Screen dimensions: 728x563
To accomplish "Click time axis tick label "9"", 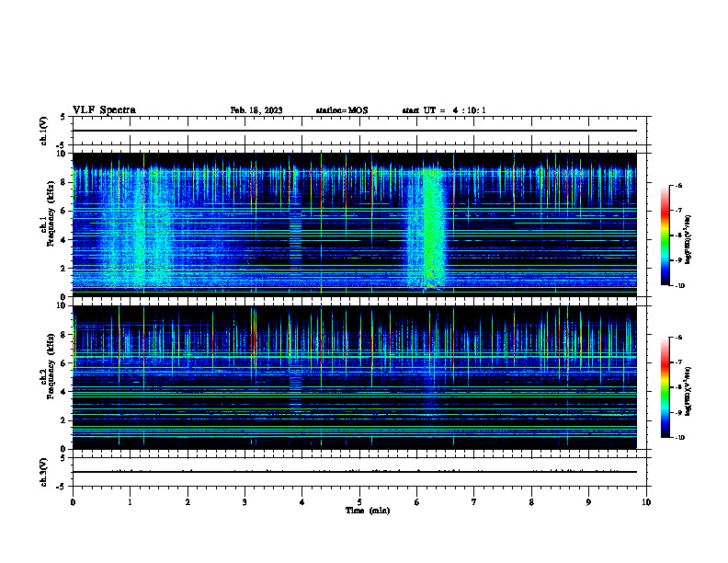I will (588, 502).
